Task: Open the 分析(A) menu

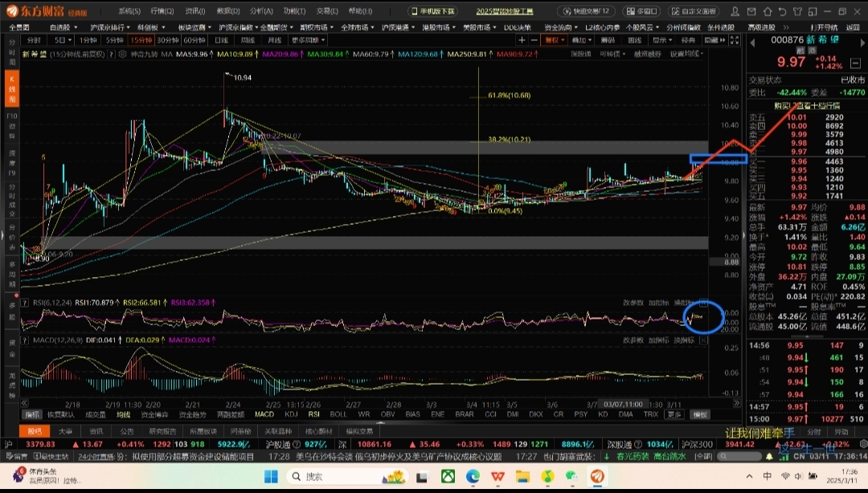Action: click(x=260, y=11)
